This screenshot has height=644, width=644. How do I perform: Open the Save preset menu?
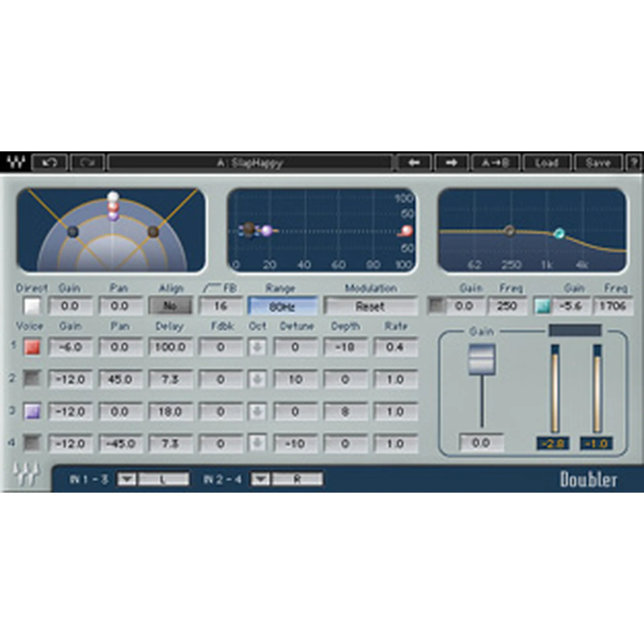(598, 163)
